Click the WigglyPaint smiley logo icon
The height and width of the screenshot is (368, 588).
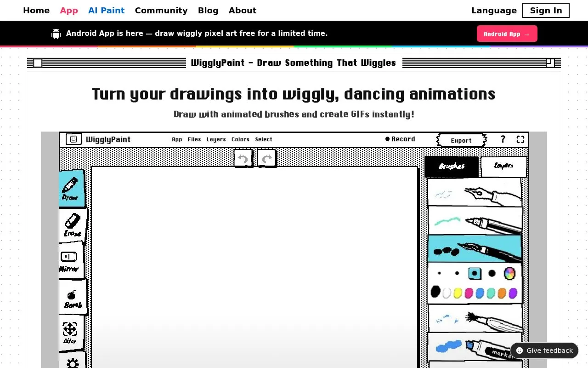(x=73, y=139)
